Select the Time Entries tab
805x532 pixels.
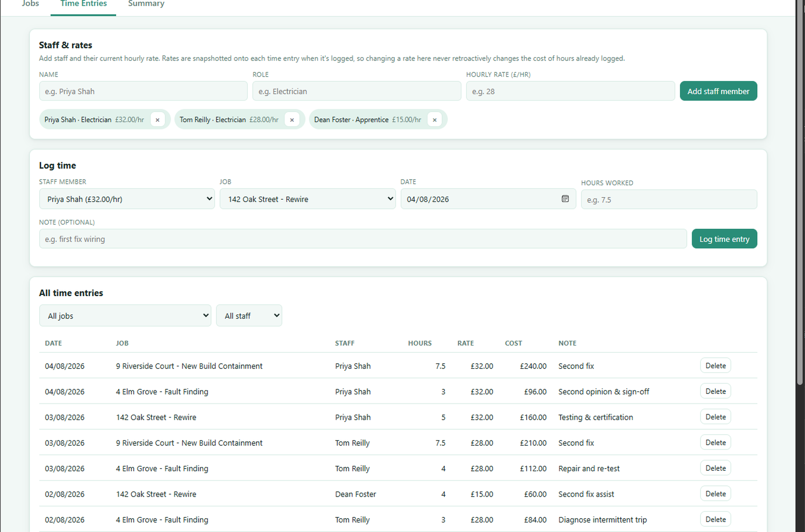(x=84, y=4)
